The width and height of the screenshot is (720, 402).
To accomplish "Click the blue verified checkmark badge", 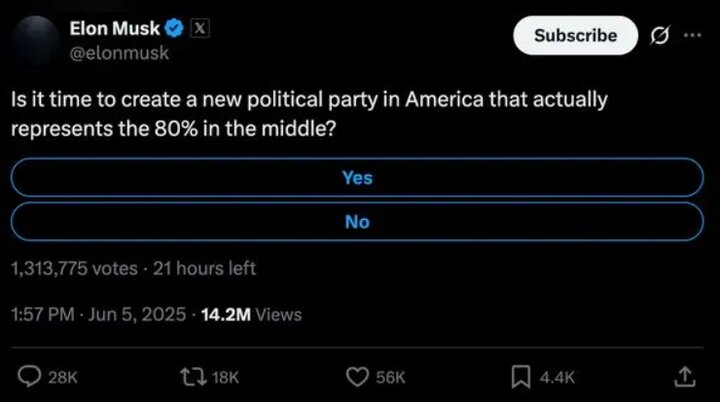I will coord(173,29).
